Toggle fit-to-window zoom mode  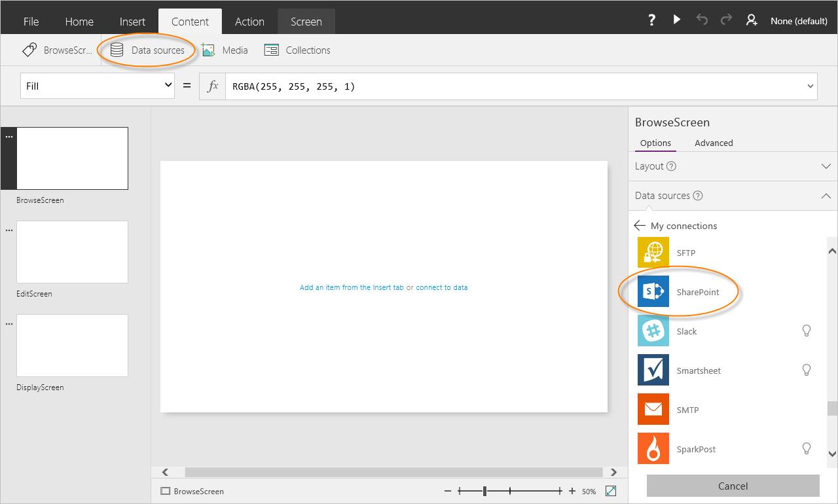pos(611,491)
